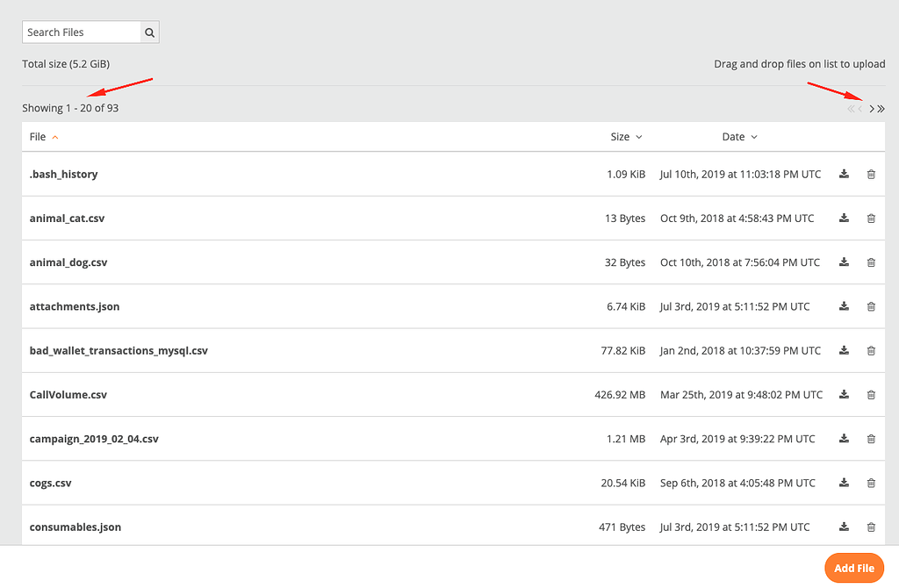Screen dimensions: 899x588
Task: Click inside the Search Files input field
Action: point(79,32)
